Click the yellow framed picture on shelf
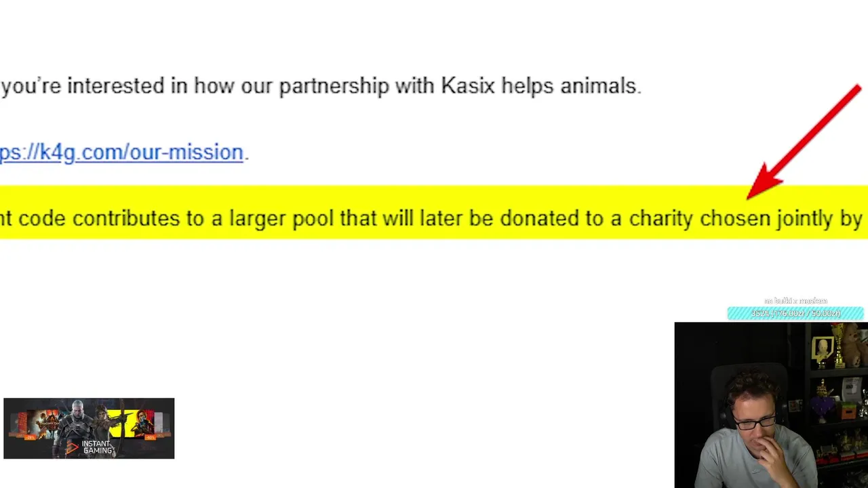 pyautogui.click(x=823, y=350)
